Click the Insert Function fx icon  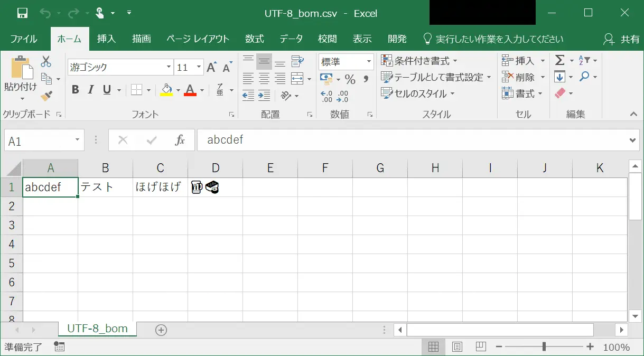pyautogui.click(x=180, y=140)
